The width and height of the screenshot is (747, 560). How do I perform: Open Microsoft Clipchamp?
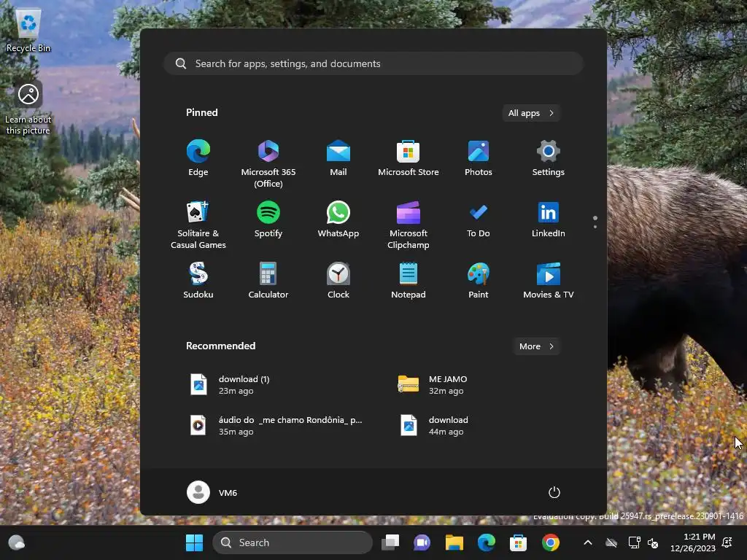pyautogui.click(x=409, y=225)
